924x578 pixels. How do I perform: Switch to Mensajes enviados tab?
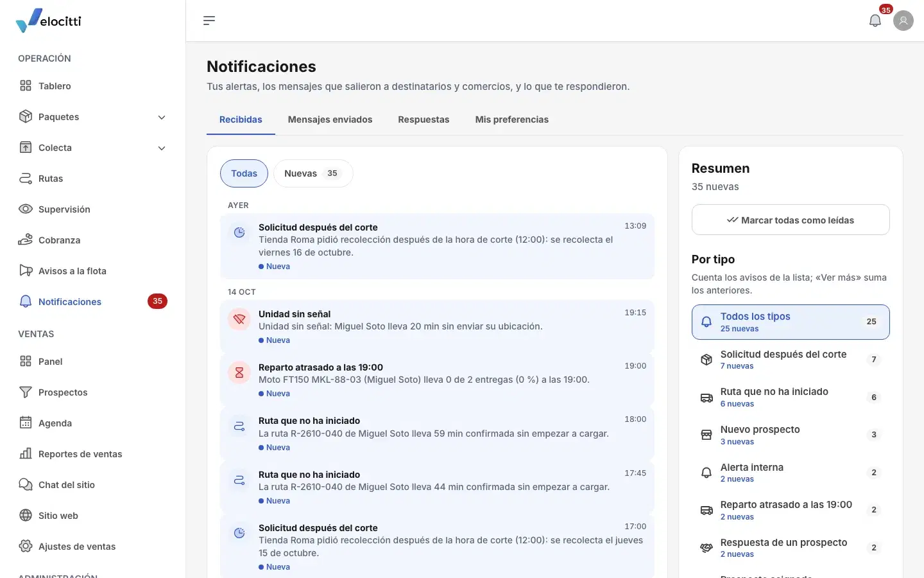(x=330, y=119)
